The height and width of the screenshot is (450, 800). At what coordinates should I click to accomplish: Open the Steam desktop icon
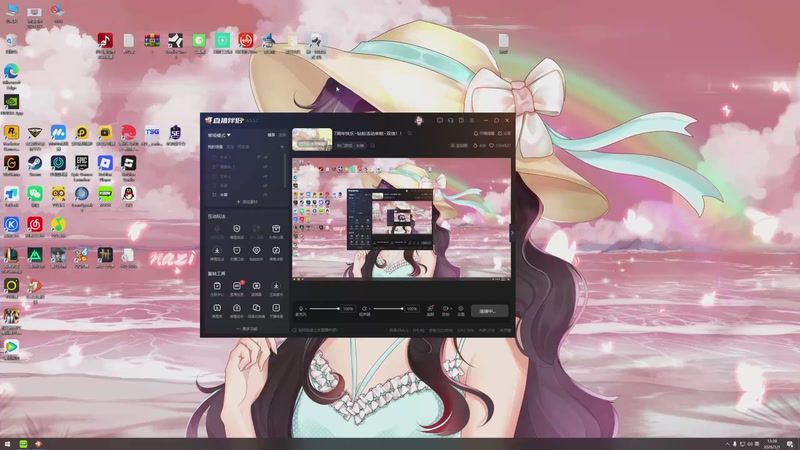(35, 166)
